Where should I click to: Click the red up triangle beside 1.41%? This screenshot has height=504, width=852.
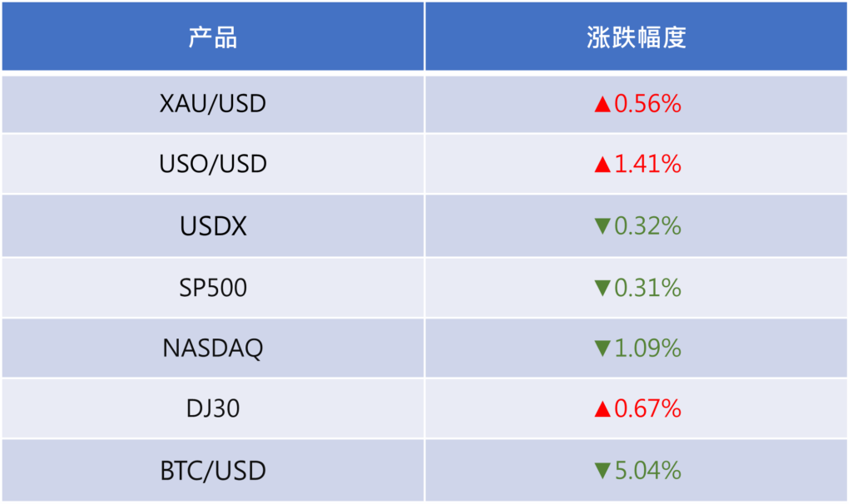(602, 166)
